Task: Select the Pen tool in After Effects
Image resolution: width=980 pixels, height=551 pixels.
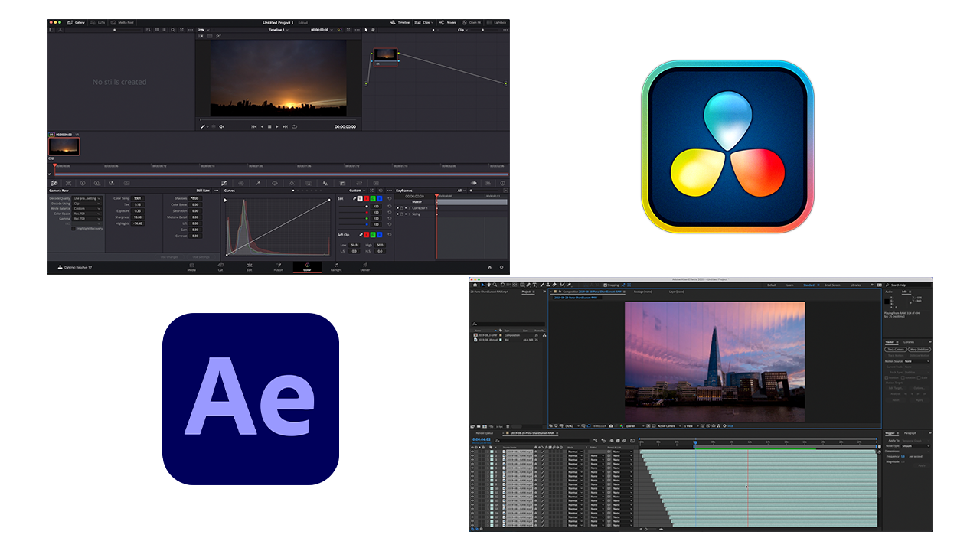Action: (x=527, y=285)
